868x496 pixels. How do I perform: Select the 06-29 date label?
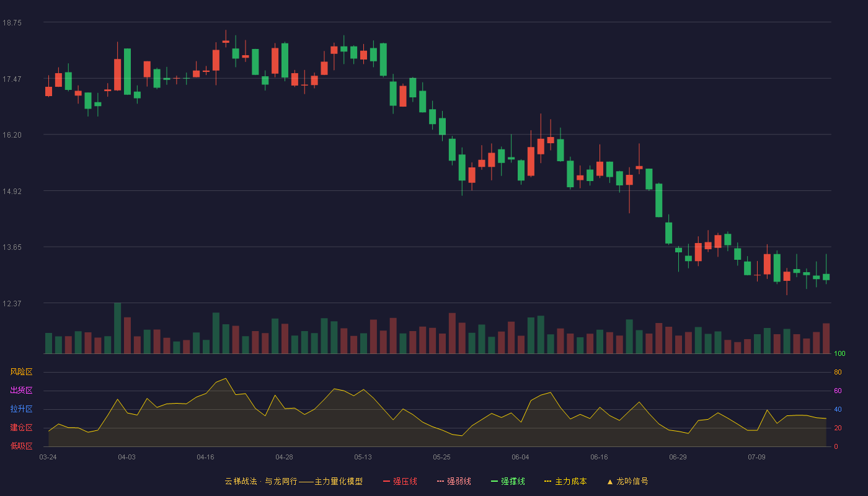pyautogui.click(x=678, y=457)
